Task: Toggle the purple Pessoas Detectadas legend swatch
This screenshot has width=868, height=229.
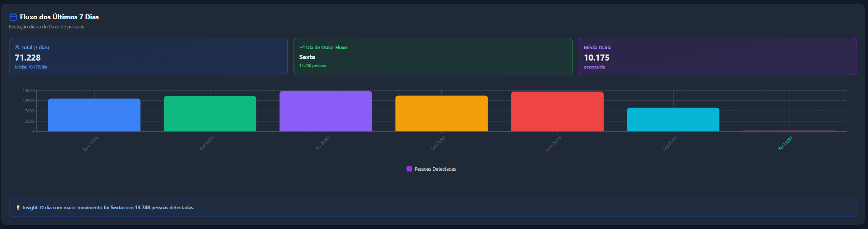Action: tap(409, 169)
